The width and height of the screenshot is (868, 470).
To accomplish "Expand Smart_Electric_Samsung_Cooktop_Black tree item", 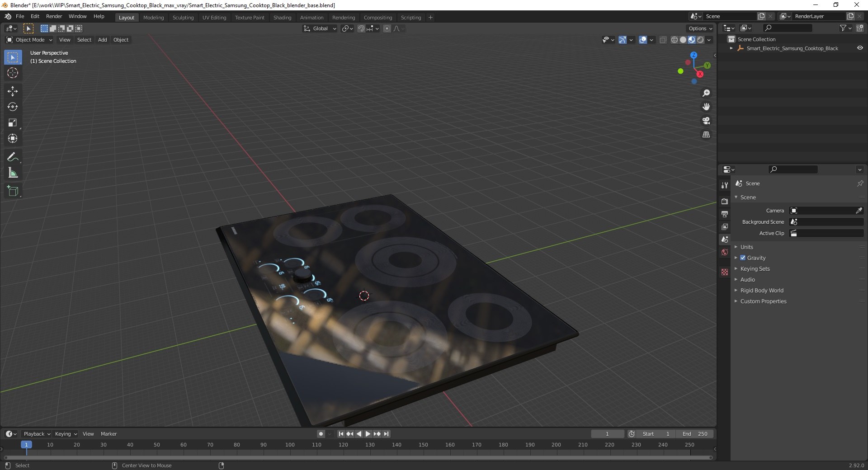I will (x=731, y=48).
